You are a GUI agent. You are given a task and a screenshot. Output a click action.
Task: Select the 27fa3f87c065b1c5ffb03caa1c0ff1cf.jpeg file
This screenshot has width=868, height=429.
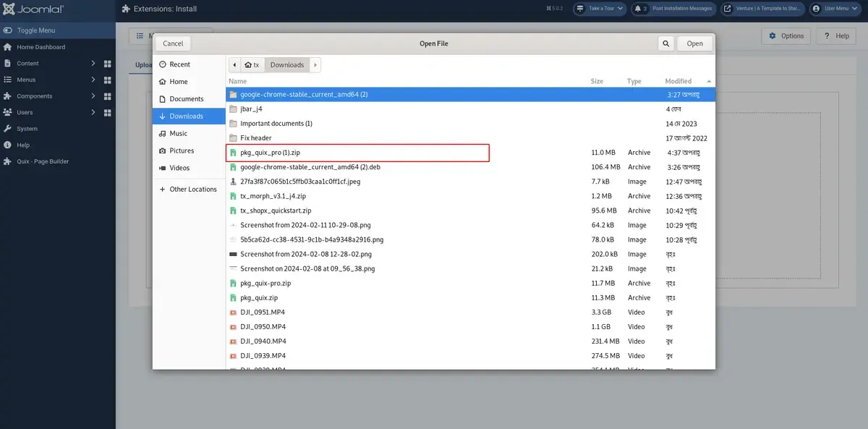click(x=470, y=182)
